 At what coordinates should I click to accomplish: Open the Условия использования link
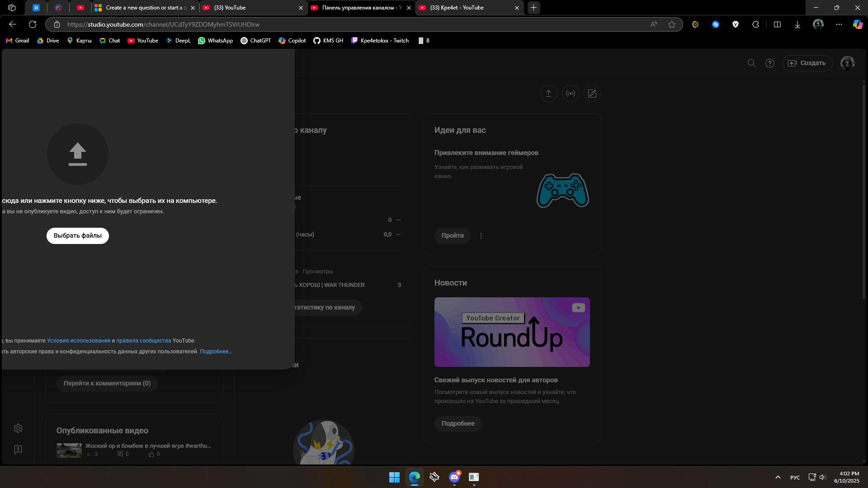tap(79, 341)
